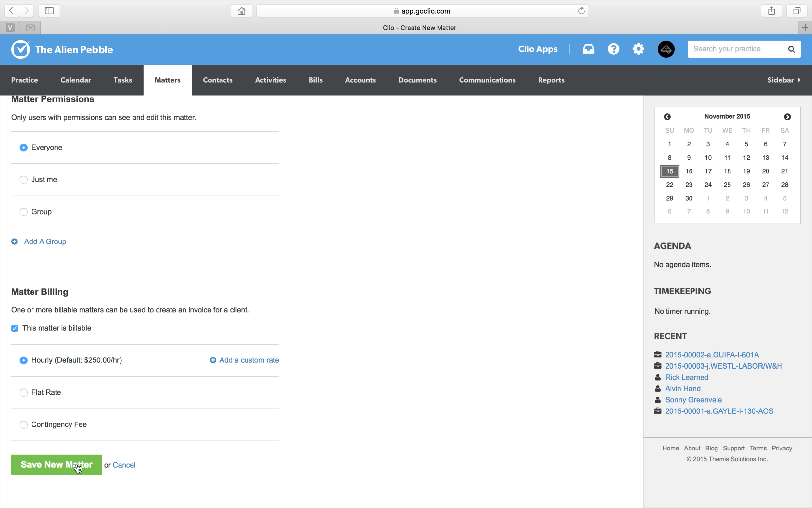Open the Practice tab
This screenshot has width=812, height=508.
(x=24, y=80)
